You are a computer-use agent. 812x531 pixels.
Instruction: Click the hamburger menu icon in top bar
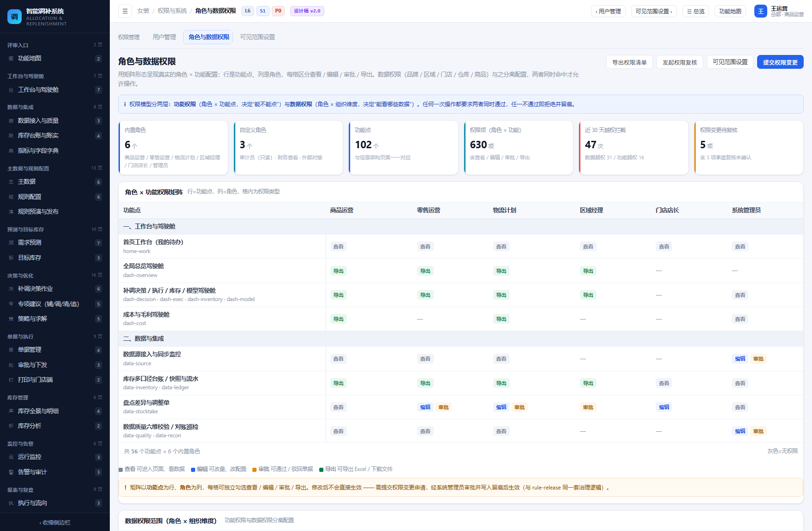click(125, 11)
